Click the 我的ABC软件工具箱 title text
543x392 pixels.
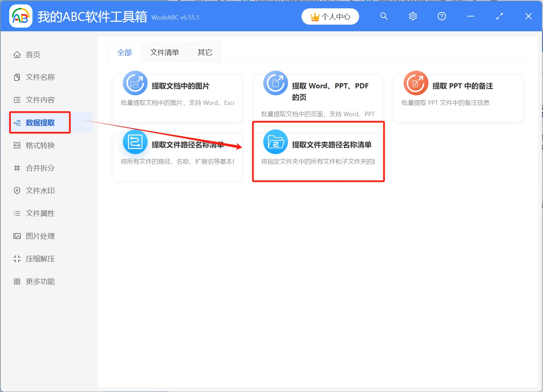point(92,17)
